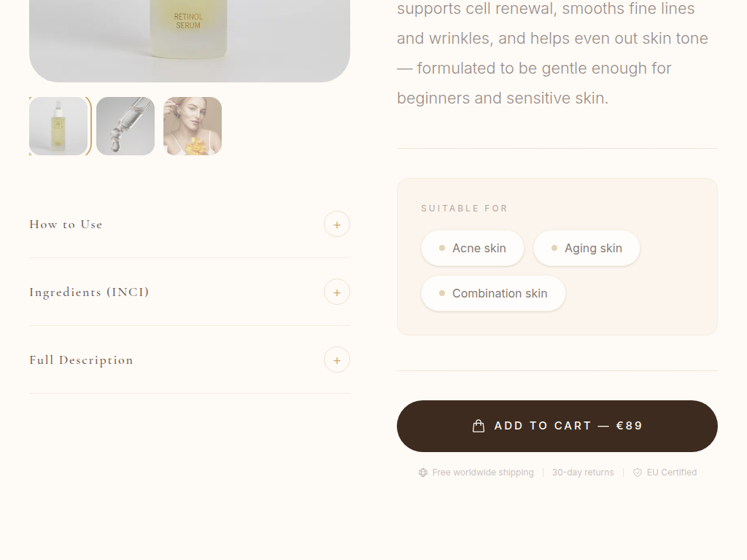Select the Aging skin tag
Screen dimensions: 747x560
point(587,248)
